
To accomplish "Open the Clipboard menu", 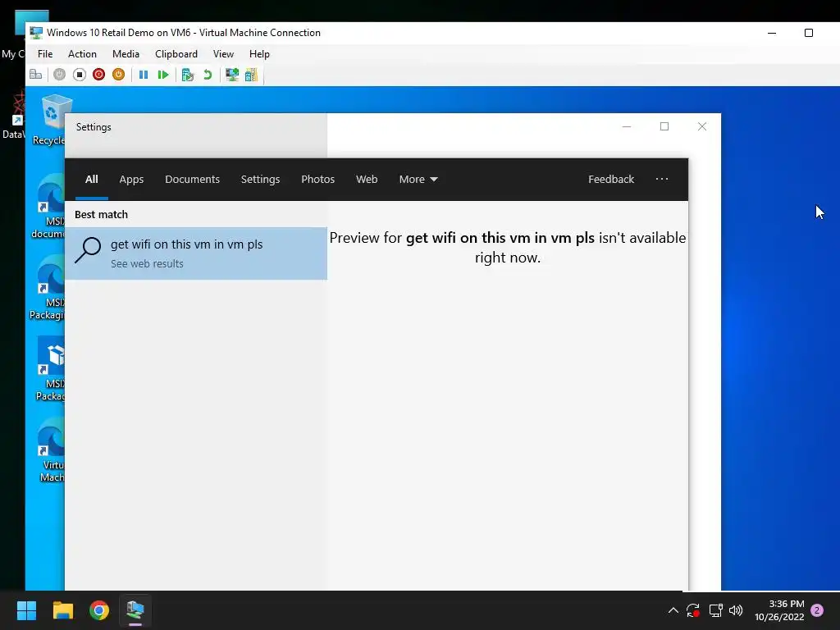I will [x=176, y=54].
